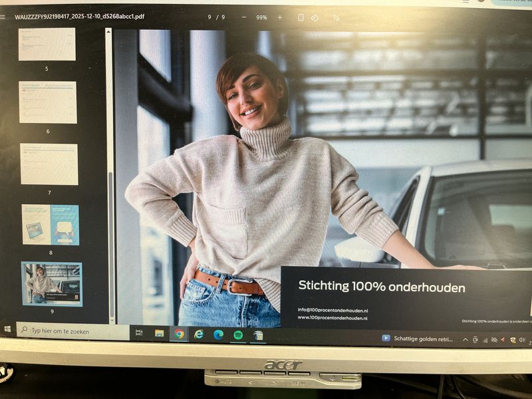Open Task View on the taskbar
Image resolution: width=532 pixels, height=399 pixels.
point(139,332)
